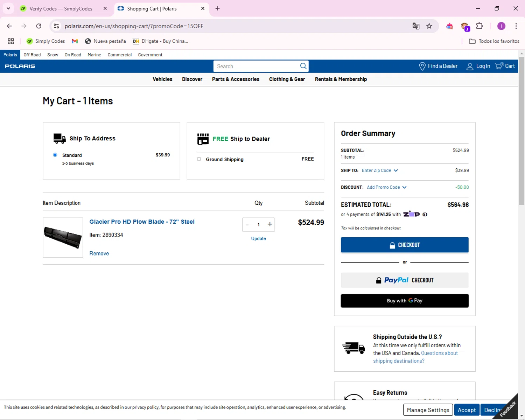The image size is (525, 420).
Task: Click the plow blade product thumbnail
Action: [x=63, y=238]
